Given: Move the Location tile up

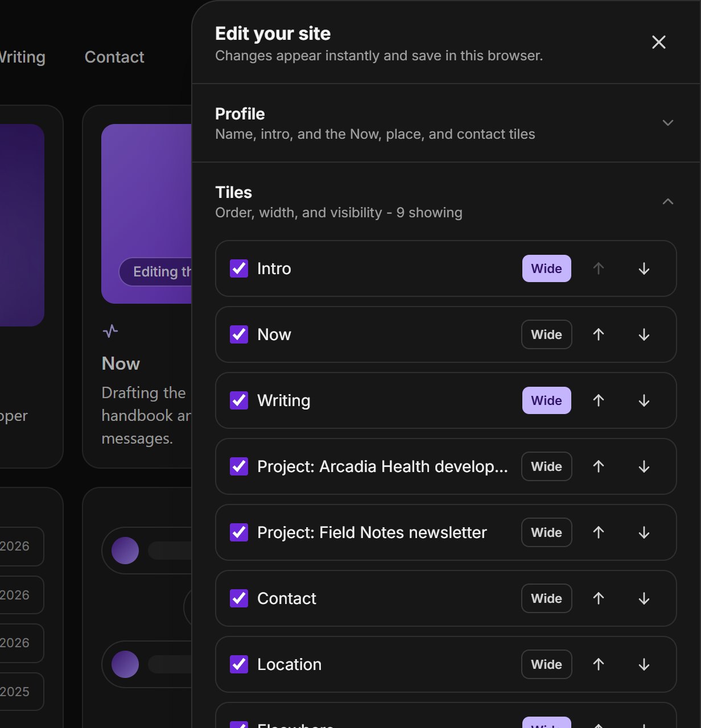Looking at the screenshot, I should pyautogui.click(x=599, y=664).
